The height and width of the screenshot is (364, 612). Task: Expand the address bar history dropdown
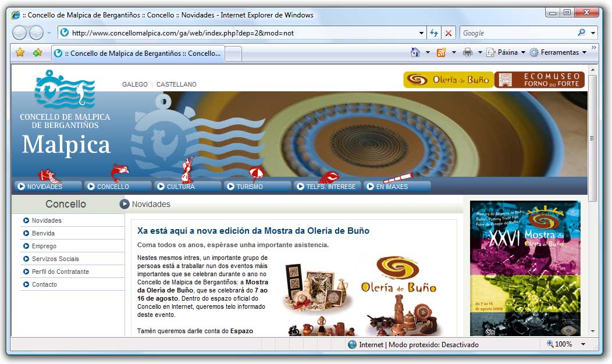421,33
